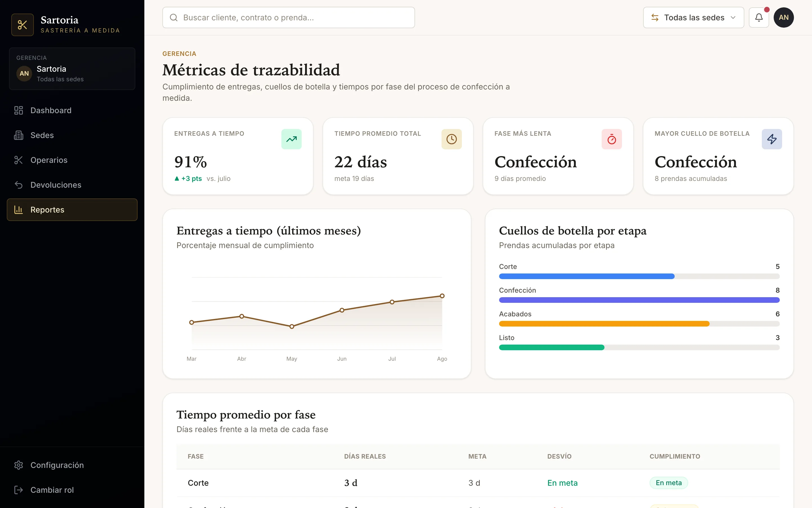This screenshot has height=508, width=812.
Task: Click the En meta badge in Corte row
Action: pyautogui.click(x=668, y=483)
